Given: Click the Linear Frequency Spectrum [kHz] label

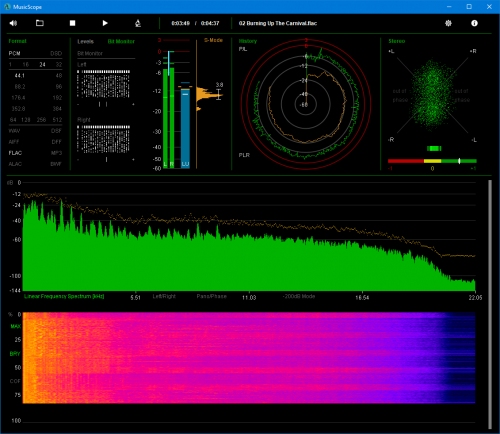Looking at the screenshot, I should coord(64,296).
